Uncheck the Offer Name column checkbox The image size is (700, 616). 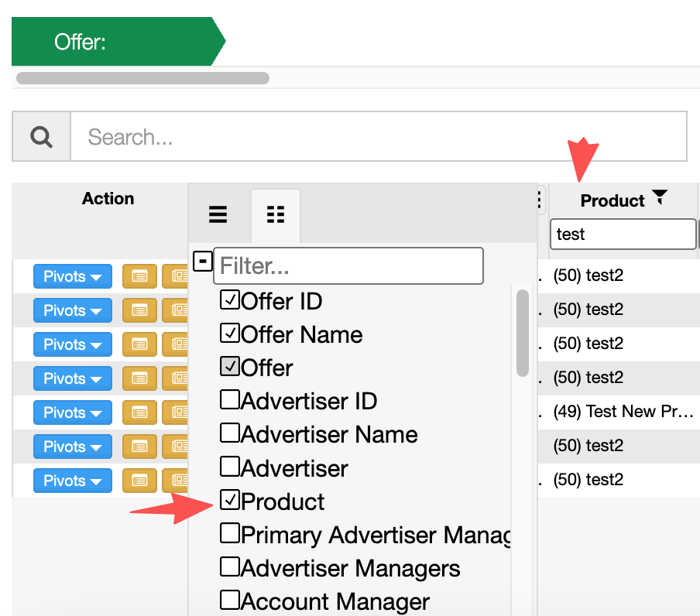[230, 334]
